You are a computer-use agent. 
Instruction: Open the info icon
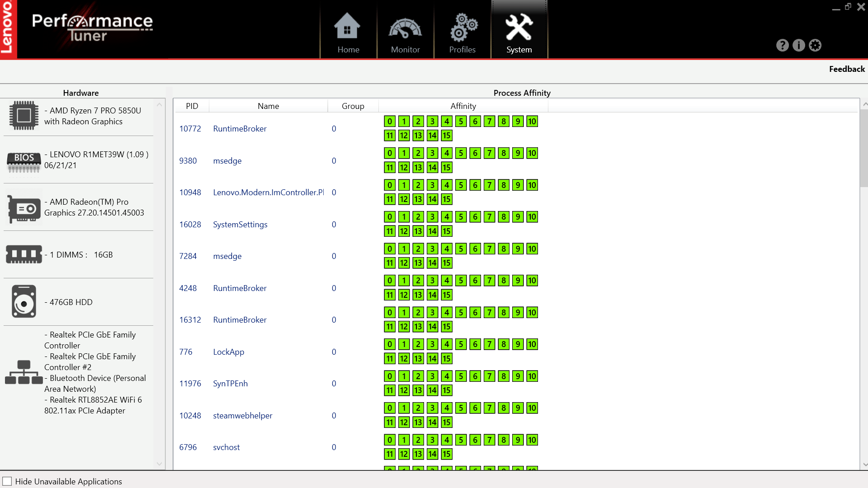point(799,45)
